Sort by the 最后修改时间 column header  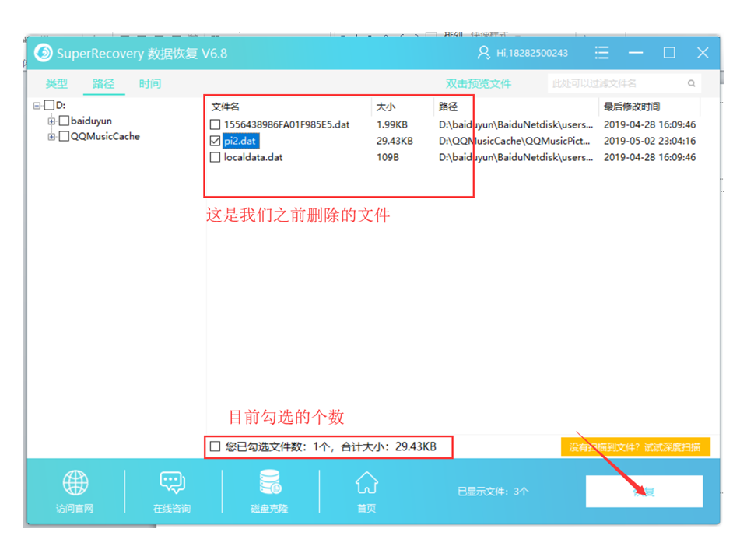632,107
